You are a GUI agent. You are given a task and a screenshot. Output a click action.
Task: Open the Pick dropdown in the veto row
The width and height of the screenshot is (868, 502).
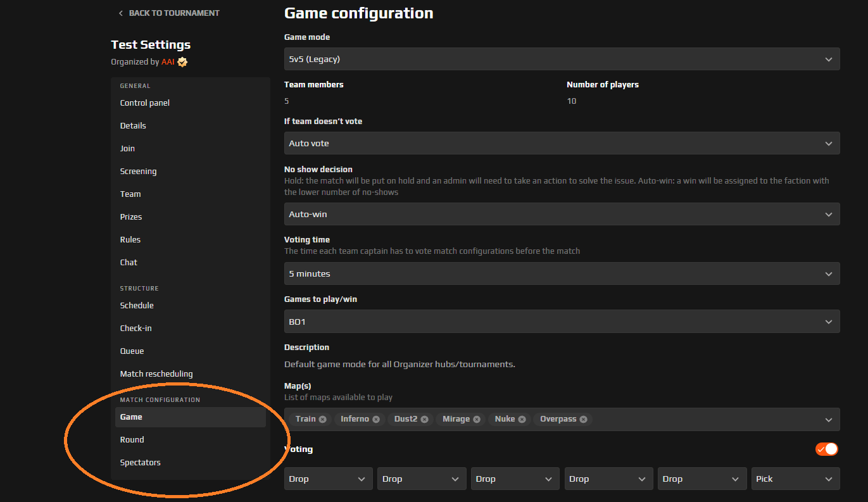(x=795, y=479)
